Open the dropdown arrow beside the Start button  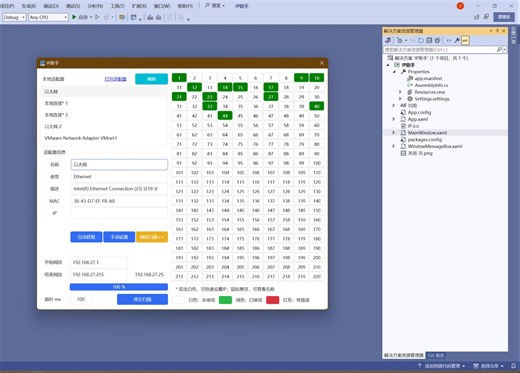coord(91,17)
